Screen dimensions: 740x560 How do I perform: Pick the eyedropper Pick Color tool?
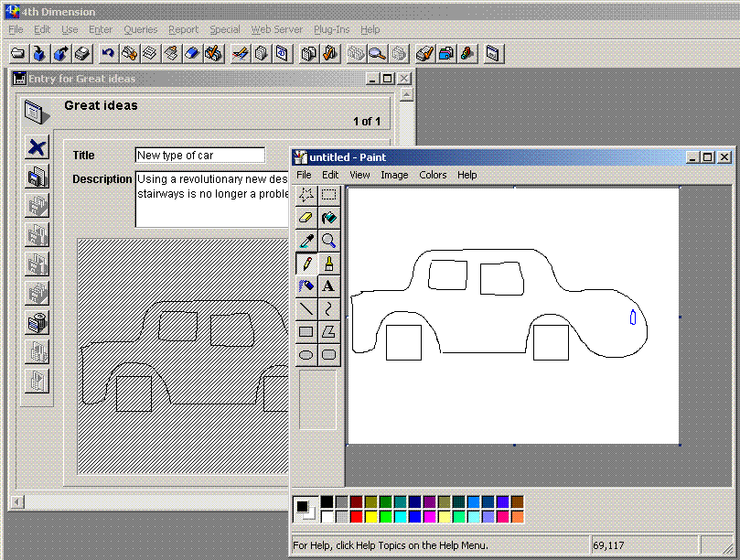(306, 242)
